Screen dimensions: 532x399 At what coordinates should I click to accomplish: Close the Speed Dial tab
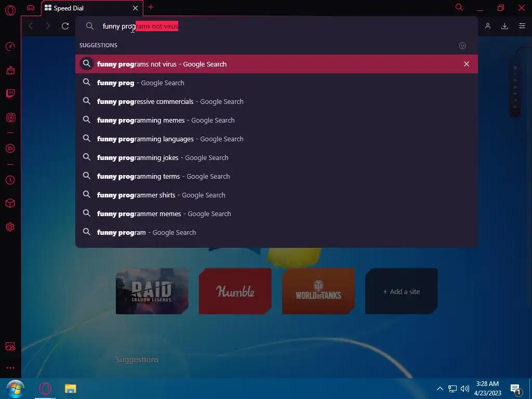(x=136, y=8)
